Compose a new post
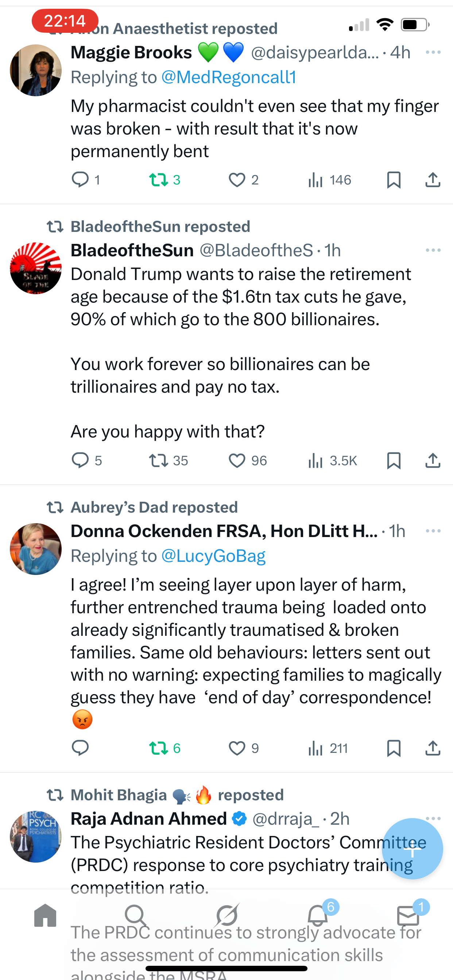The image size is (453, 980). pos(412,848)
